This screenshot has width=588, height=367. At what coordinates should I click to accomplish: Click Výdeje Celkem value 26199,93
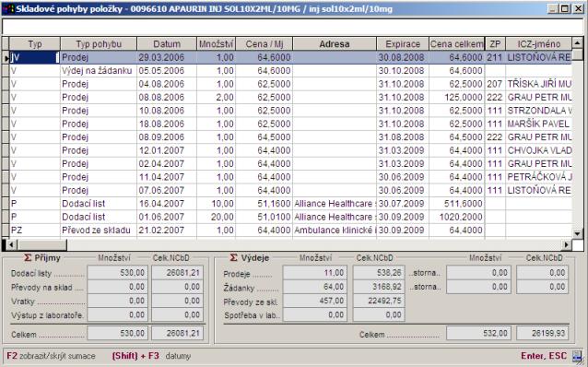coord(542,333)
